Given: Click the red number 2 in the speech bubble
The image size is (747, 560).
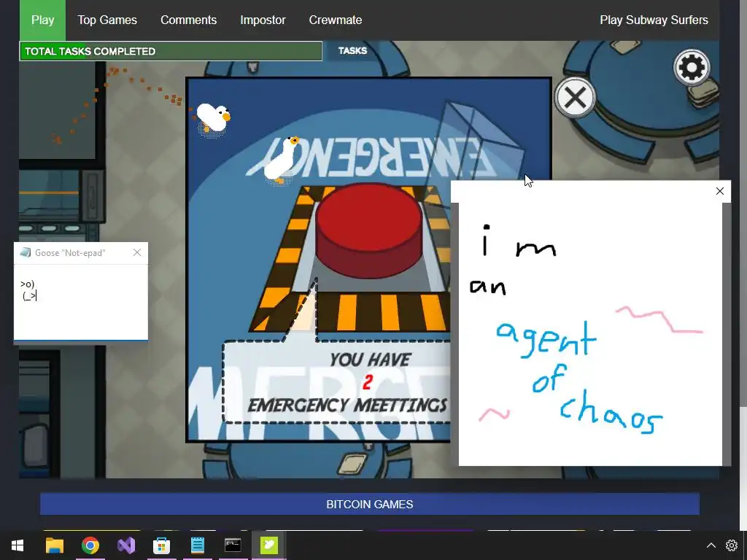Looking at the screenshot, I should [368, 382].
